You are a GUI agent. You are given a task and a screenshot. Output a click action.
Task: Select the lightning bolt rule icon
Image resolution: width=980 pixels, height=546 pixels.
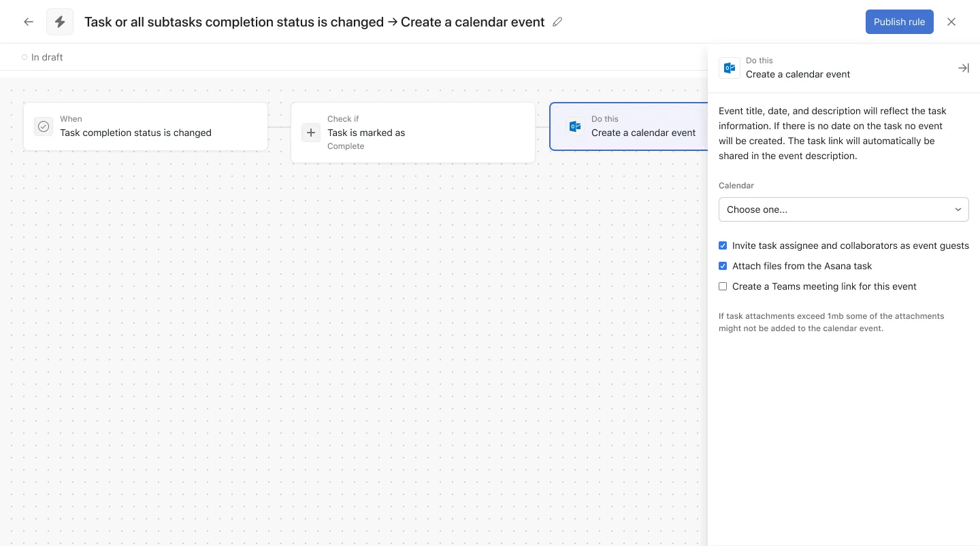(60, 22)
